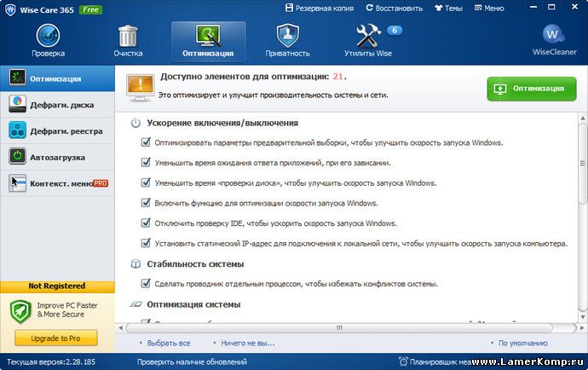The height and width of the screenshot is (370, 588).
Task: Uncheck Уменьшить время «проверки диска» checkbox
Action: pos(146,182)
